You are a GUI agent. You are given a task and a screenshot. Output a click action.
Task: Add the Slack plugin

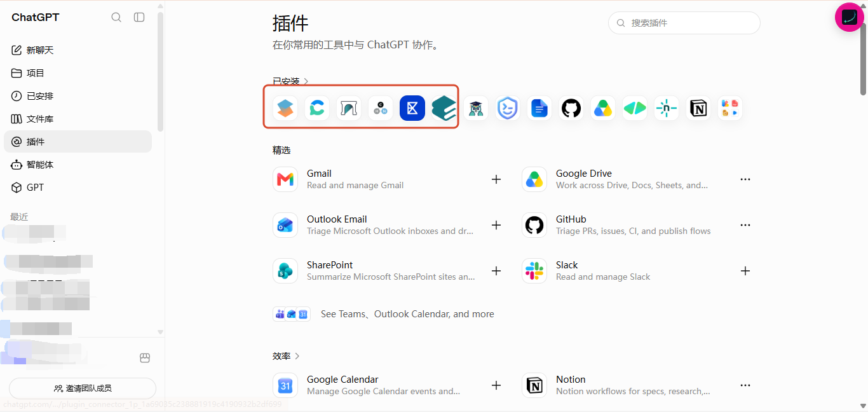745,271
